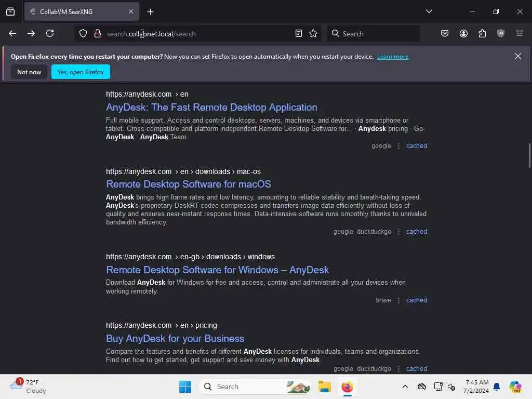Click the address bar URL

click(151, 34)
